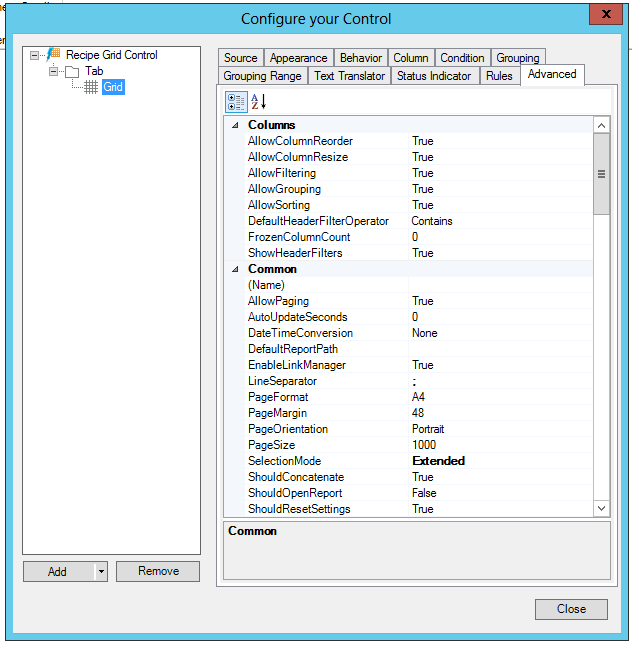The width and height of the screenshot is (632, 645).
Task: Click the property grid scrollbar down arrow
Action: tap(601, 508)
